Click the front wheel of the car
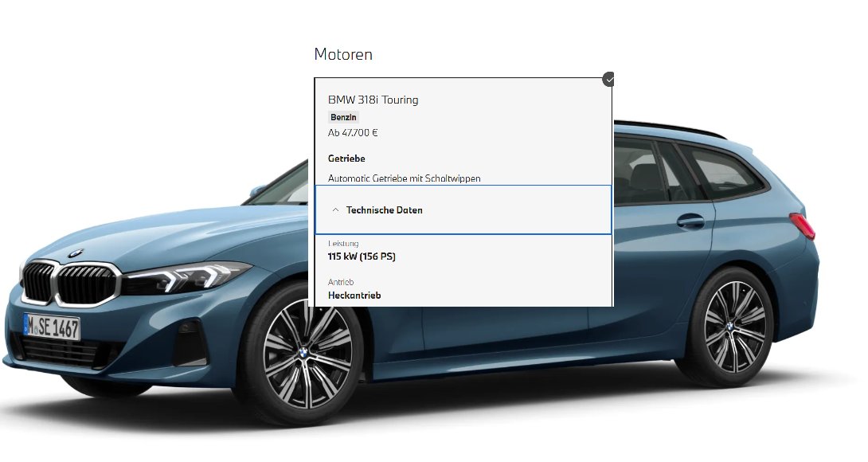The image size is (868, 462). click(303, 354)
